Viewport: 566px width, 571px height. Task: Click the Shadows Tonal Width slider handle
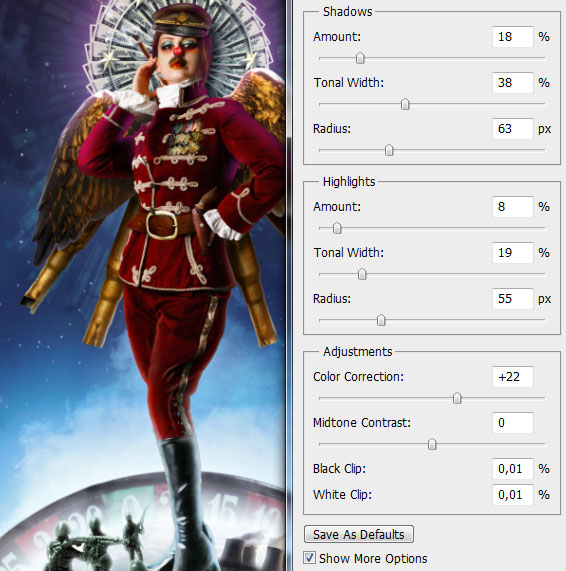pos(405,105)
